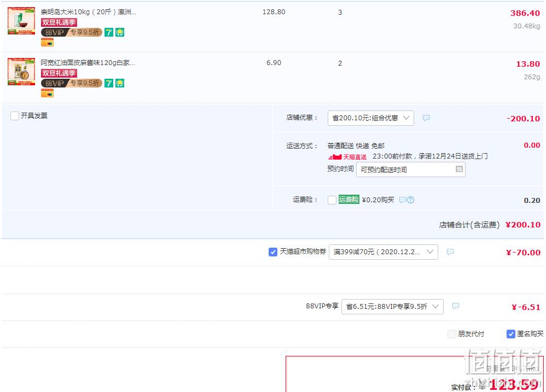Screen dimensions: 546x392
Task: Click the shop discount amount -200.10
Action: point(523,119)
